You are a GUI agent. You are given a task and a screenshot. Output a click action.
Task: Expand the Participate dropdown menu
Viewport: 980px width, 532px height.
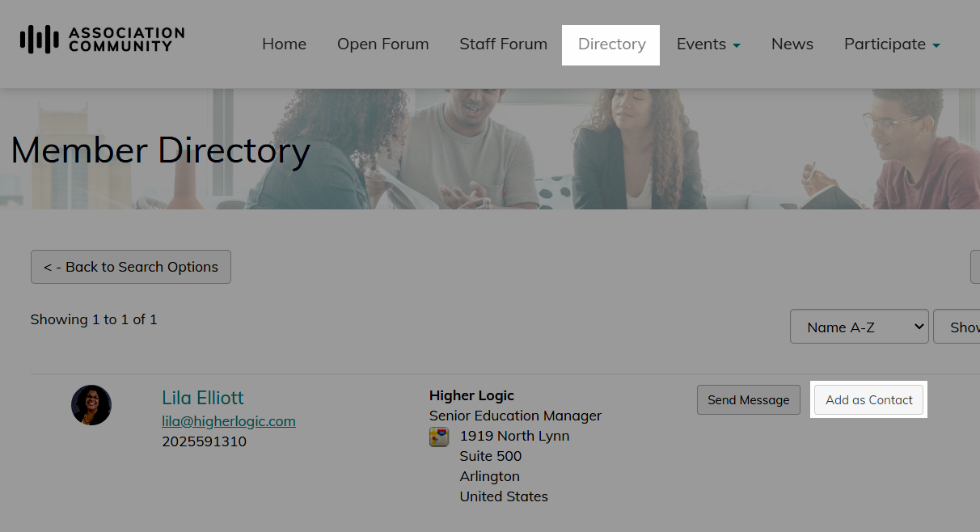(892, 44)
